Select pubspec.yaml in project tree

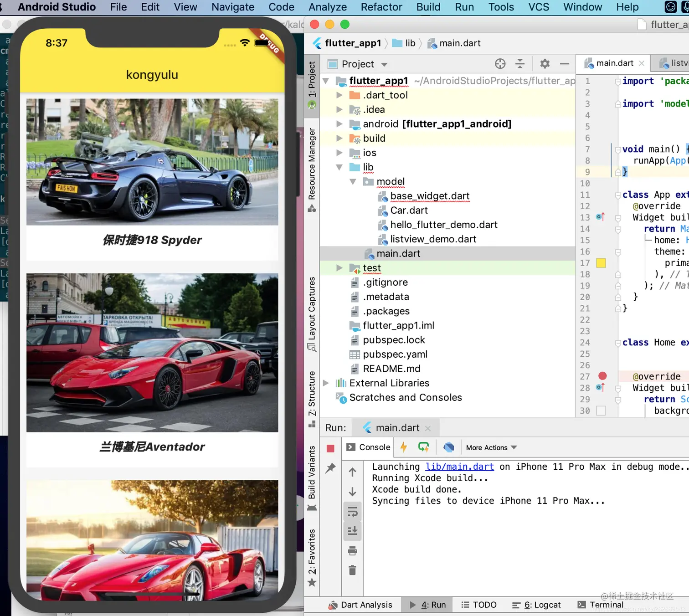coord(395,354)
